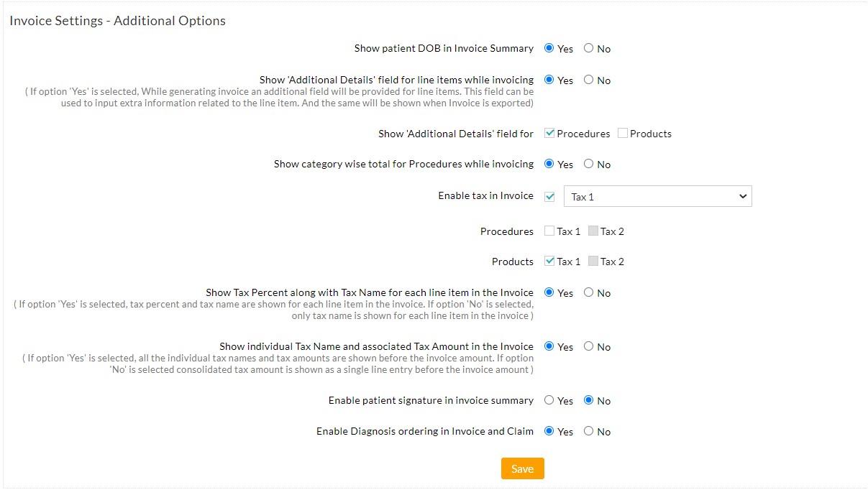868x490 pixels.
Task: Click the Invoice Settings - Additional Options heading
Action: point(117,21)
